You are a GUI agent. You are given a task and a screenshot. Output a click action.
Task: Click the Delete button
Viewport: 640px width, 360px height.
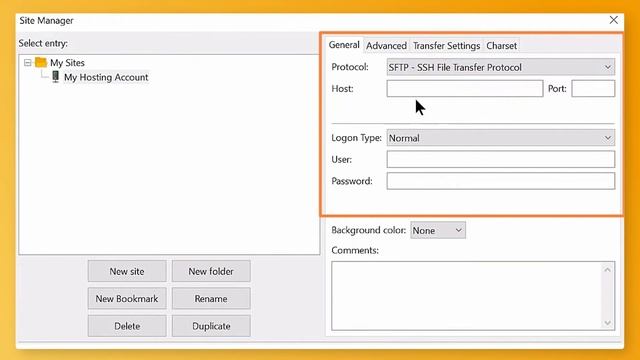coord(127,326)
